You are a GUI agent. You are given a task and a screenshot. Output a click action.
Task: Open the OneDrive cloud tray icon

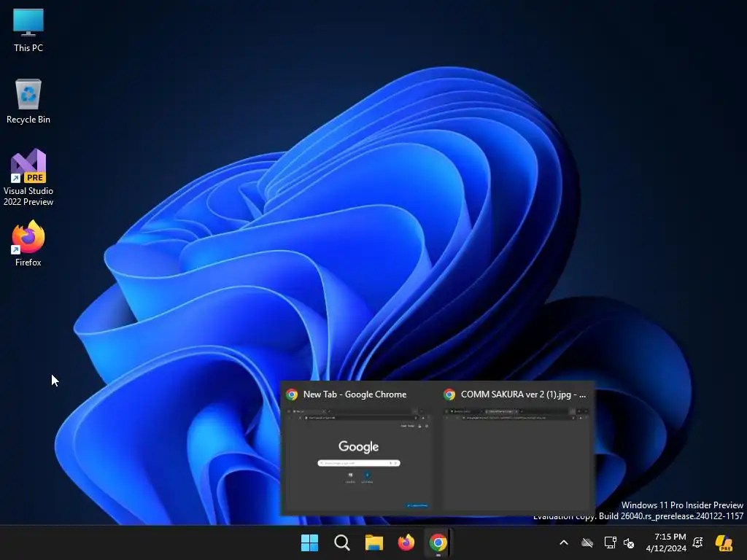pyautogui.click(x=587, y=542)
